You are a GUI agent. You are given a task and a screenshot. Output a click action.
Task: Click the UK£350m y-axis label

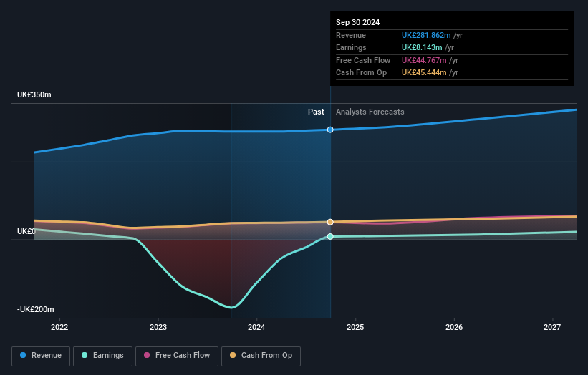click(34, 94)
